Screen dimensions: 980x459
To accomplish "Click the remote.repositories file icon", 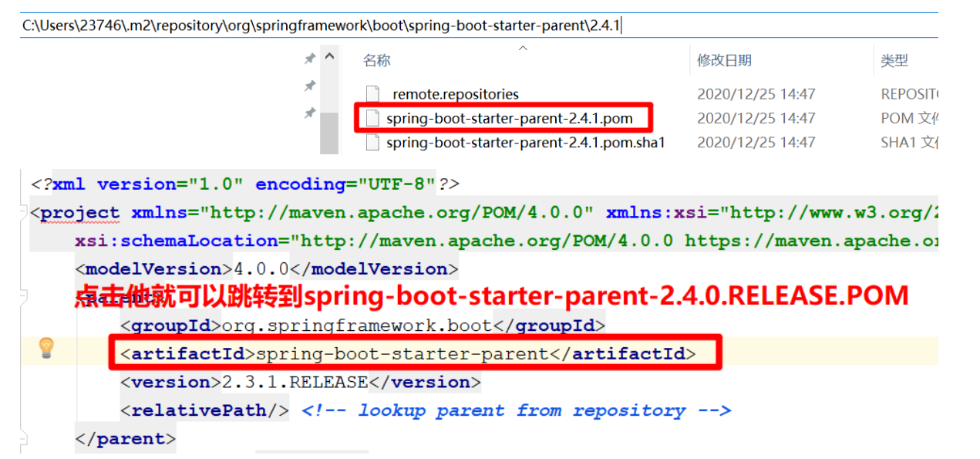I will click(372, 94).
